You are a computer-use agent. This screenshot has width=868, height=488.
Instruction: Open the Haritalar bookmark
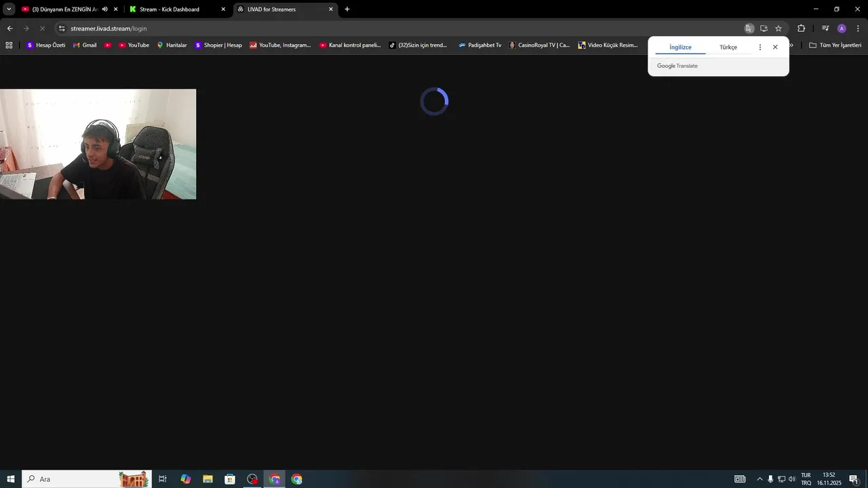pyautogui.click(x=172, y=45)
